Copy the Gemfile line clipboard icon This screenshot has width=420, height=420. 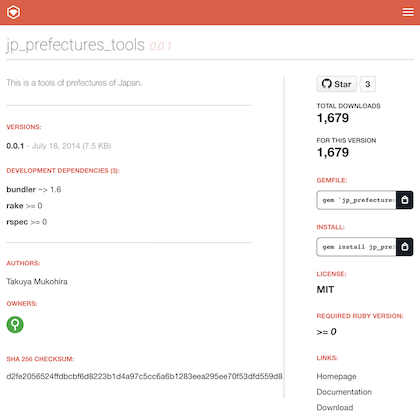[405, 200]
